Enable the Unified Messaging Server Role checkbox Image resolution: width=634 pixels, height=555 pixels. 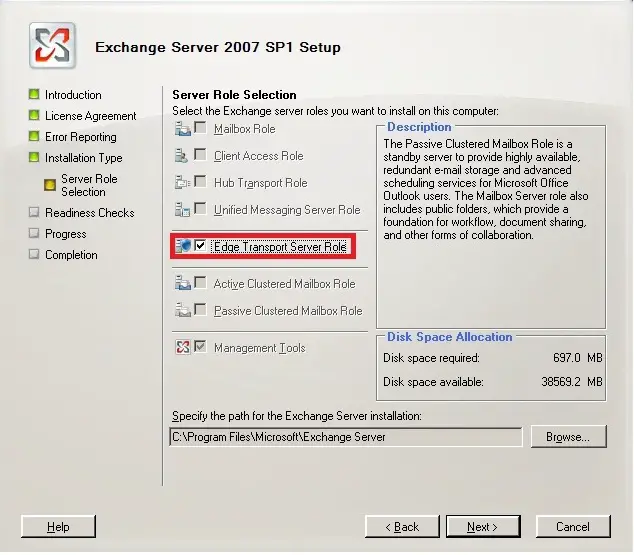click(200, 209)
